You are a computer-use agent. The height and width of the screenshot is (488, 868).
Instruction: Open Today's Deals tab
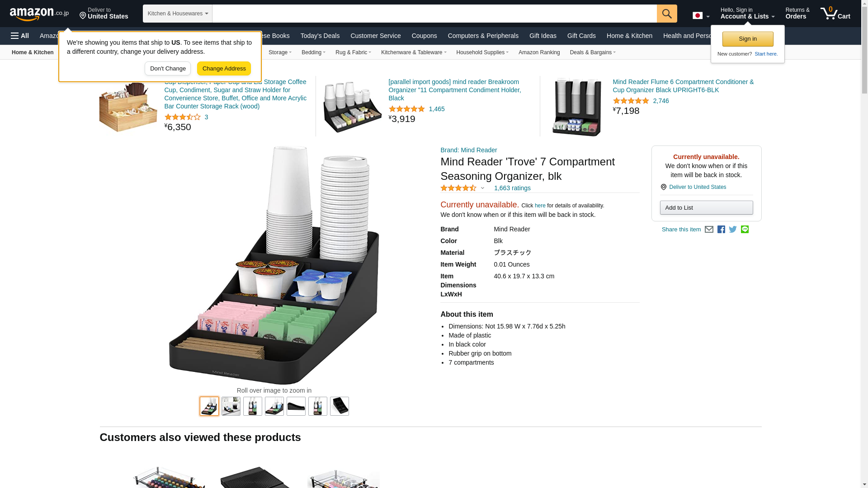(320, 36)
